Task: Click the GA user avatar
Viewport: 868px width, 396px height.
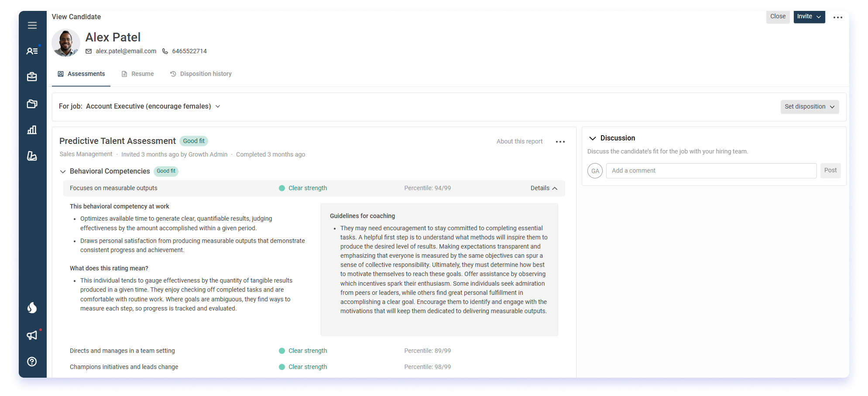Action: tap(595, 171)
